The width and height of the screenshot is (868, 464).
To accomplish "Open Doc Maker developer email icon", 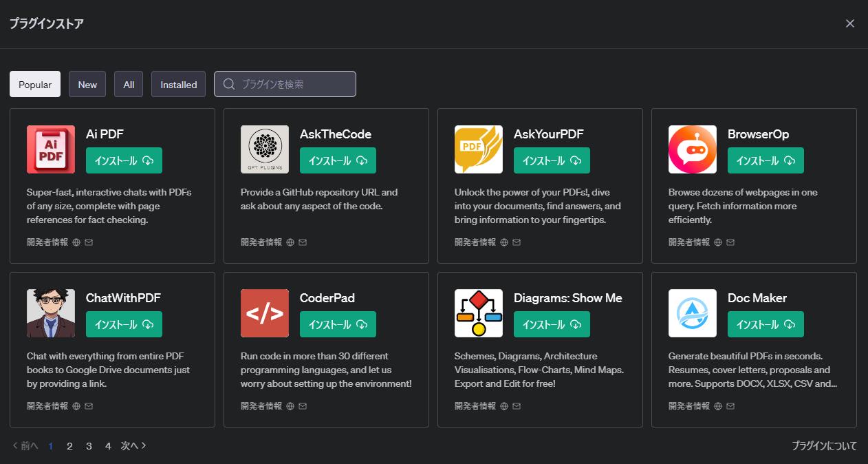I will pos(730,406).
